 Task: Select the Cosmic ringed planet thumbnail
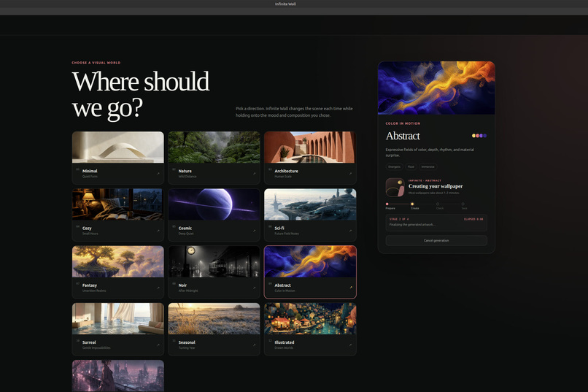(214, 204)
